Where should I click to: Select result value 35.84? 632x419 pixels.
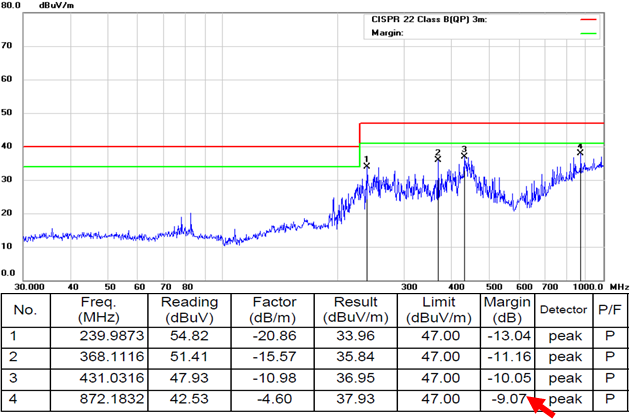pos(356,357)
